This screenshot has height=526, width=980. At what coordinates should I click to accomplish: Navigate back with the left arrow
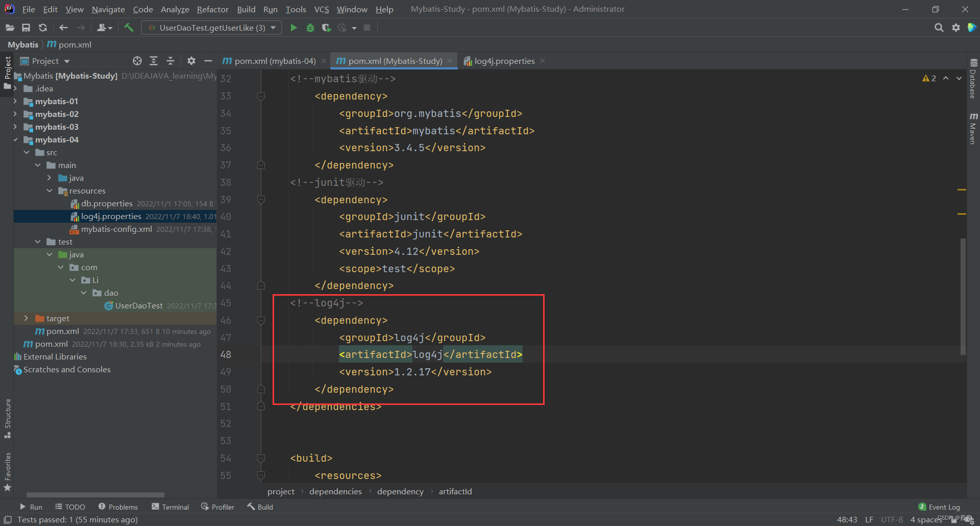(x=63, y=28)
